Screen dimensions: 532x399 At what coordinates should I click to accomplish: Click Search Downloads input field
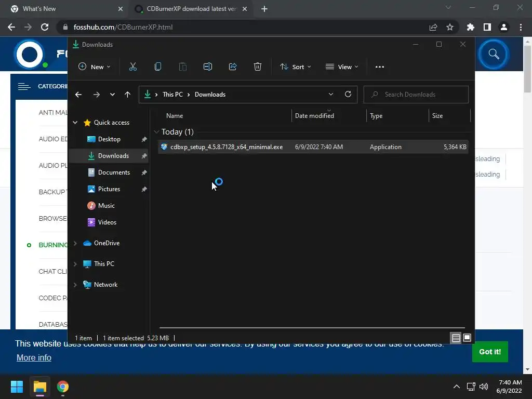(x=416, y=95)
